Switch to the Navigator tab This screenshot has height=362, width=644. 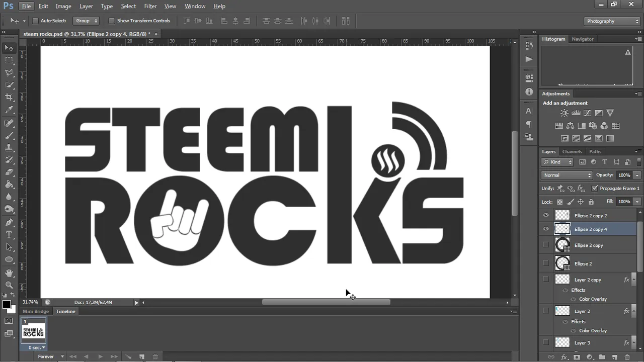coord(583,39)
